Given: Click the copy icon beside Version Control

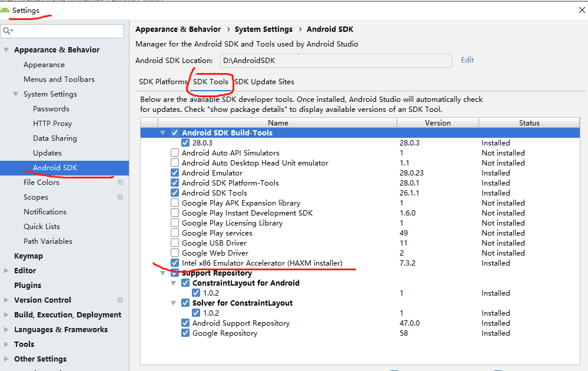Looking at the screenshot, I should [x=121, y=300].
